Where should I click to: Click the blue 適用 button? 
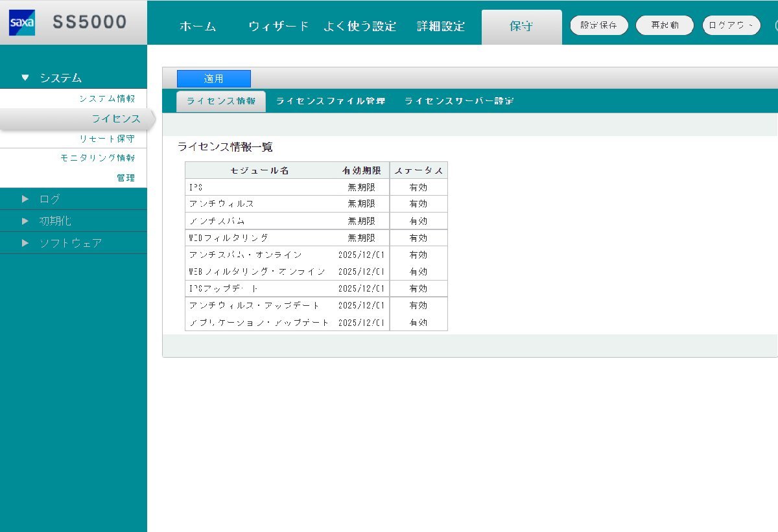(214, 78)
